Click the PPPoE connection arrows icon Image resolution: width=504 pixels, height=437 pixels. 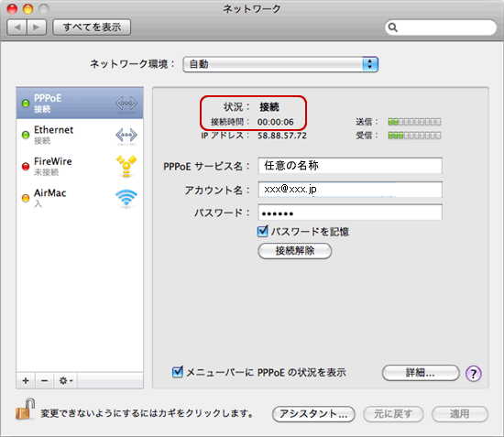click(x=126, y=104)
